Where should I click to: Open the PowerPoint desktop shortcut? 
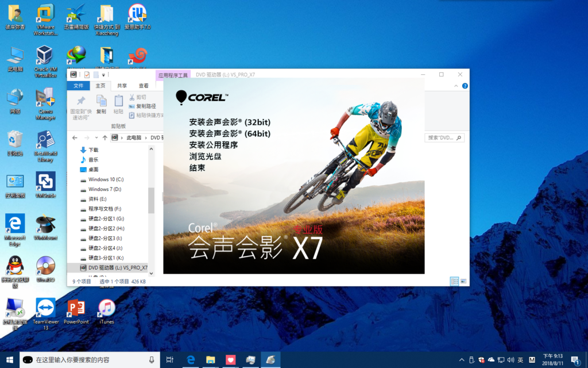pyautogui.click(x=76, y=308)
